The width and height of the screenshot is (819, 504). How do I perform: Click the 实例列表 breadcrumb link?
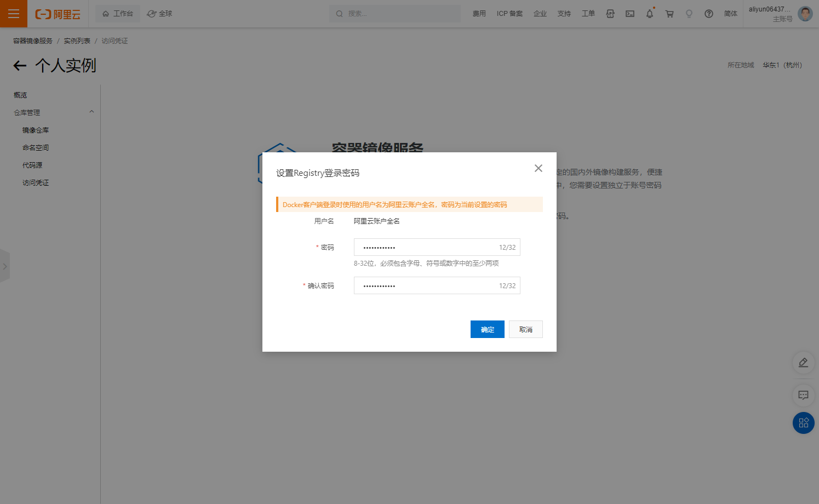77,40
